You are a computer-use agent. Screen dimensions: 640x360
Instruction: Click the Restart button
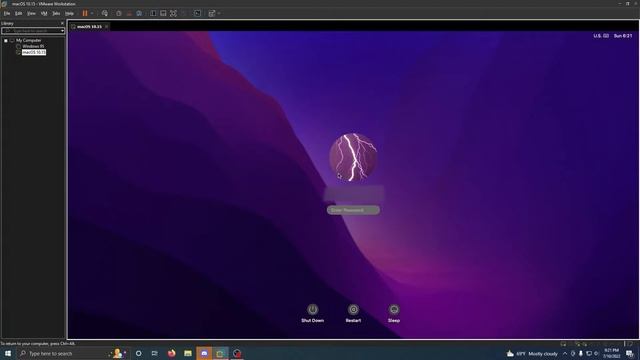point(353,313)
